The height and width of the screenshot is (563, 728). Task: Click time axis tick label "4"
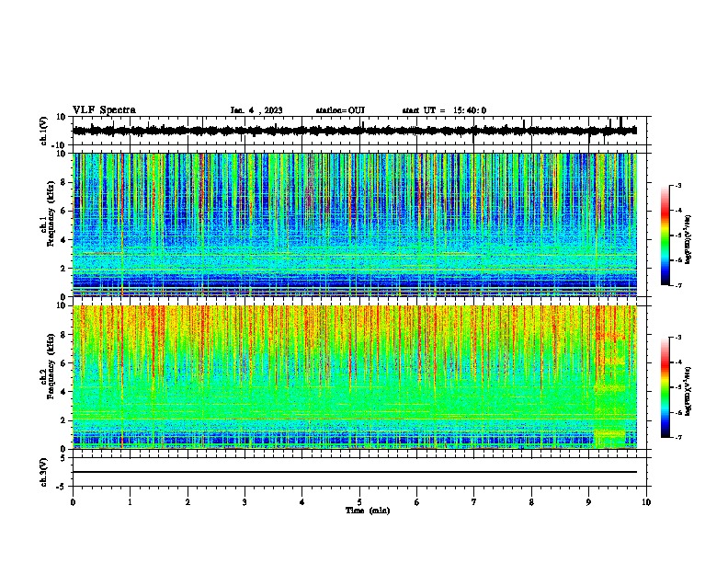click(x=302, y=502)
